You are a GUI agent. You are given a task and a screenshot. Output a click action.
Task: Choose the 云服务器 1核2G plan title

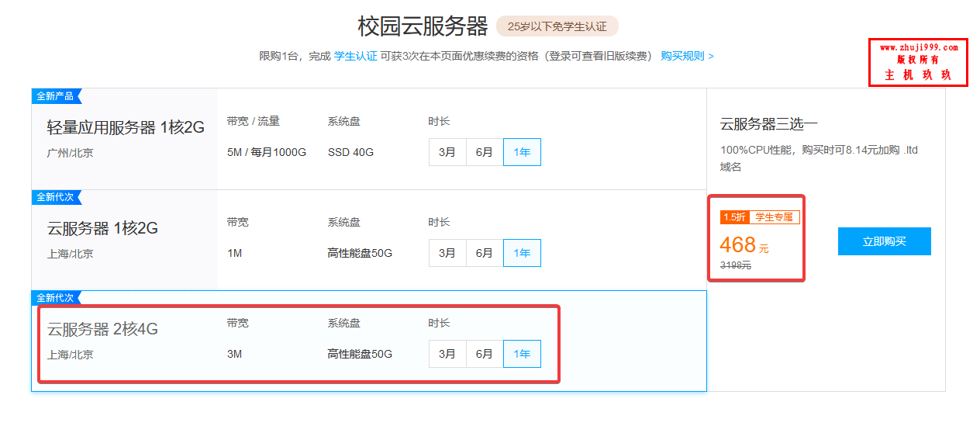102,228
